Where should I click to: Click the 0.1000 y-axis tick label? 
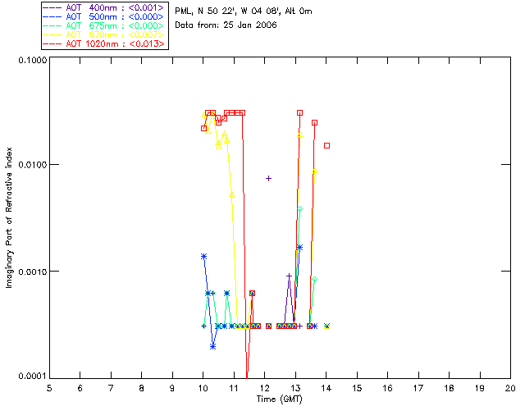pyautogui.click(x=33, y=60)
